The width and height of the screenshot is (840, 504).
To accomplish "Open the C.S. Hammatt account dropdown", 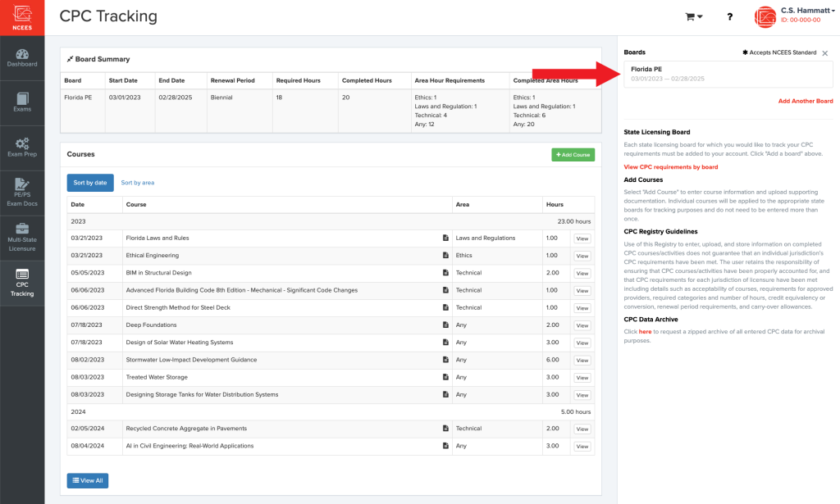I will tap(808, 11).
